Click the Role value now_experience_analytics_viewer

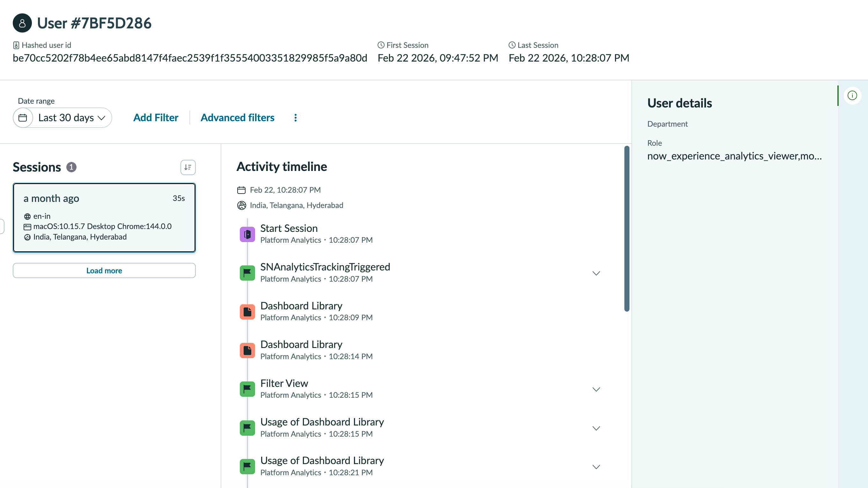coord(735,156)
